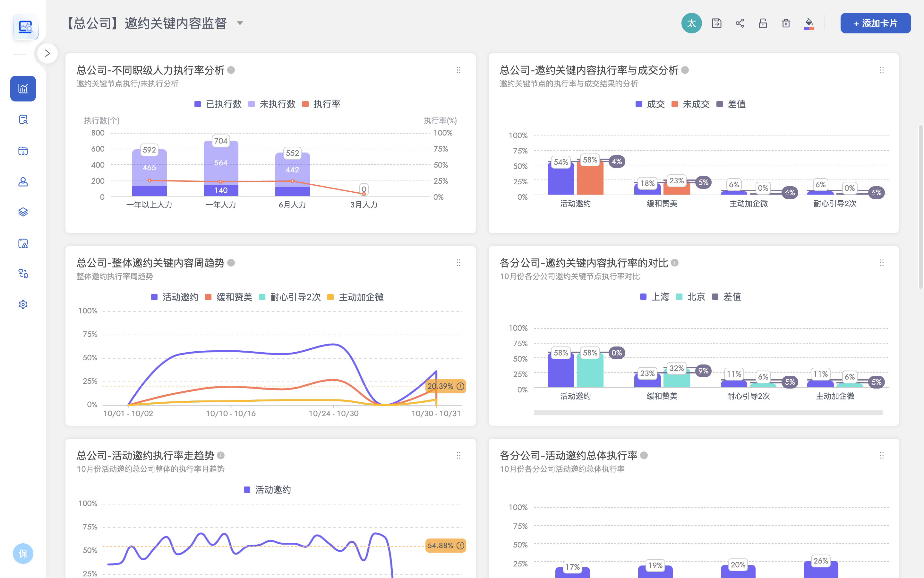
Task: Open the folder import sidebar icon
Action: tap(23, 151)
